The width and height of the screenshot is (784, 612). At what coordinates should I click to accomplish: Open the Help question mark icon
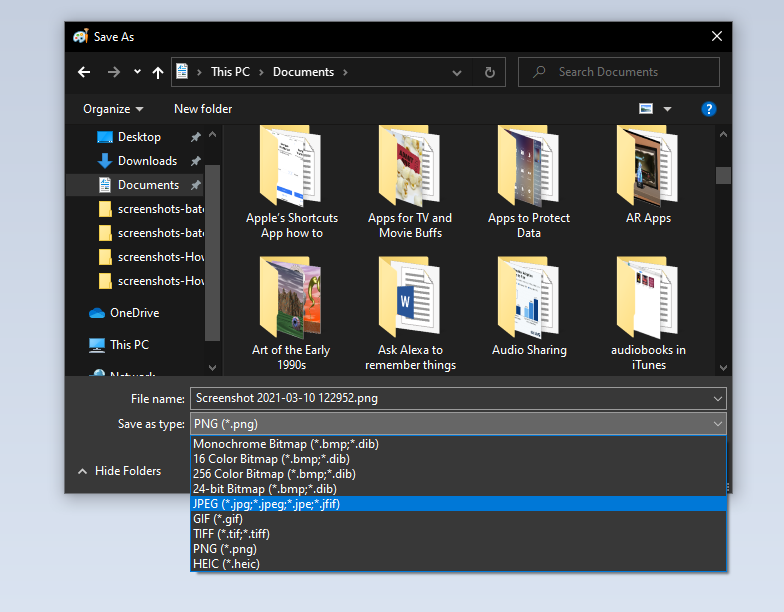point(709,108)
